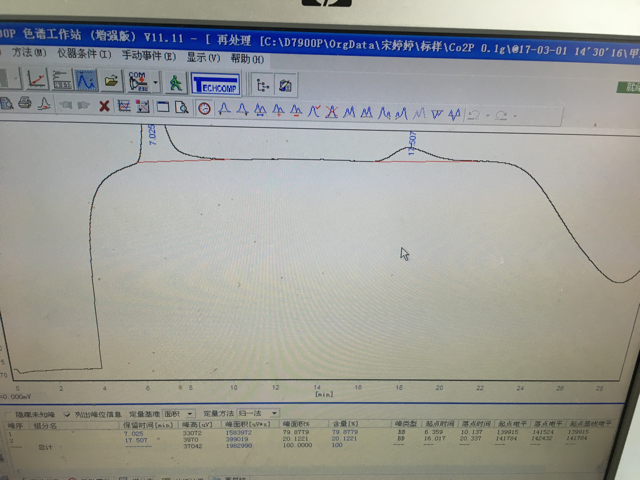Select retention time 7.025 cell
This screenshot has height=481, width=640.
(x=133, y=433)
